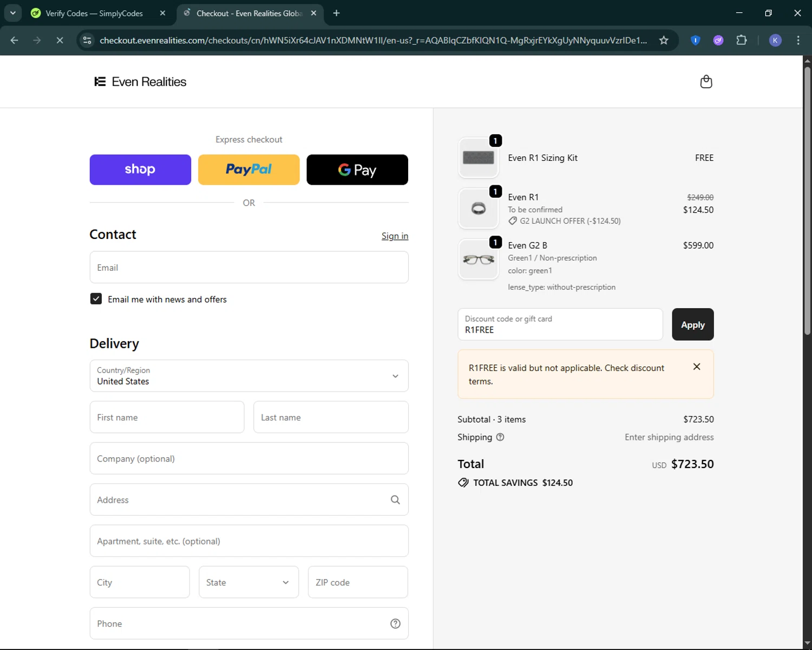
Task: Click the TOTAL SAVINGS $124.50 text
Action: tap(523, 483)
